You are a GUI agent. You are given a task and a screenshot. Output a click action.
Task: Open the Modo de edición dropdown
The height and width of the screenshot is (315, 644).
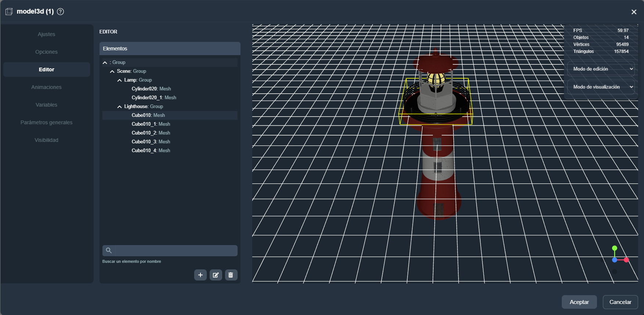click(x=601, y=69)
